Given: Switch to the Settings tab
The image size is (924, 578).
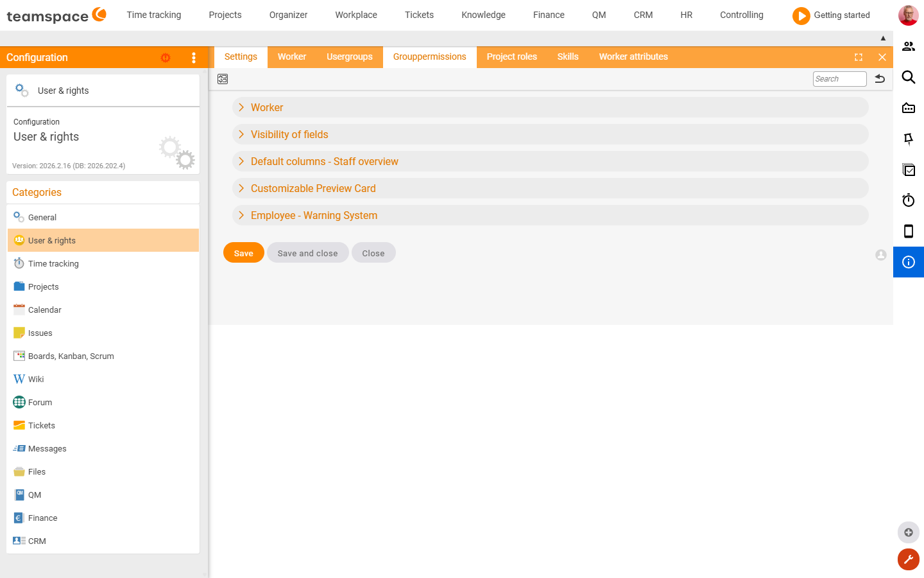Looking at the screenshot, I should (x=241, y=57).
